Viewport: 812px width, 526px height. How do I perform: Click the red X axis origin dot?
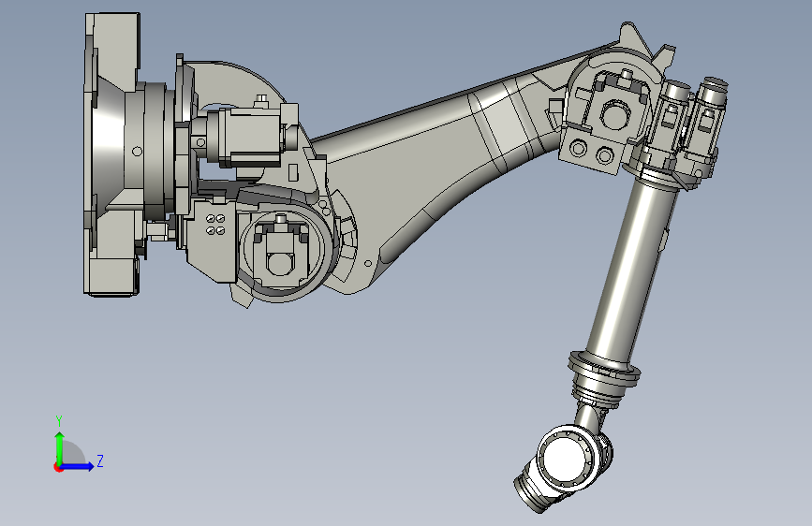click(x=58, y=467)
